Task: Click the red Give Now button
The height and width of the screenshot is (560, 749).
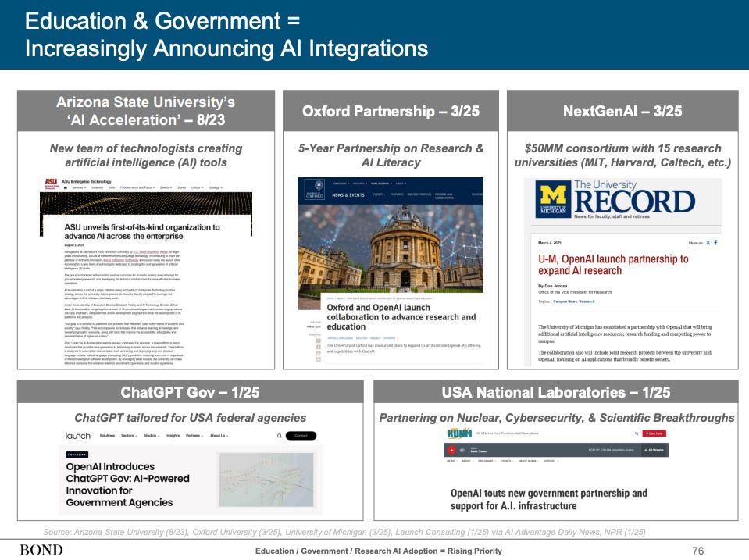Action: point(654,433)
